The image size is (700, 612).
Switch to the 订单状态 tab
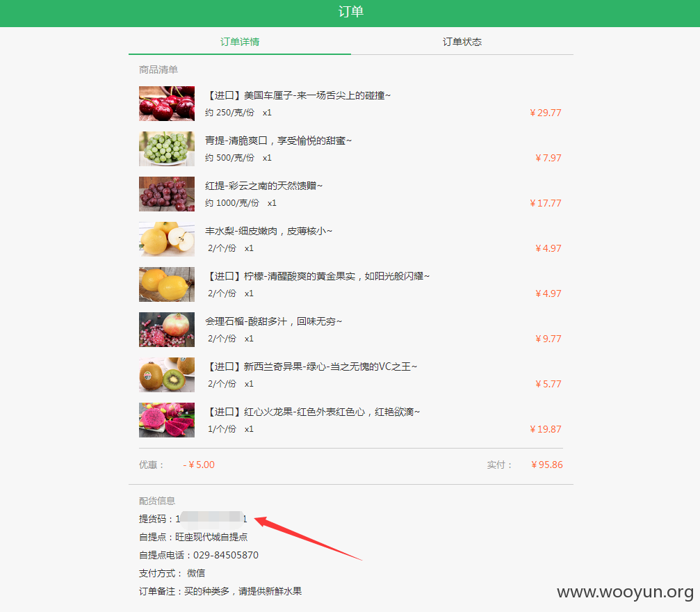coord(462,42)
